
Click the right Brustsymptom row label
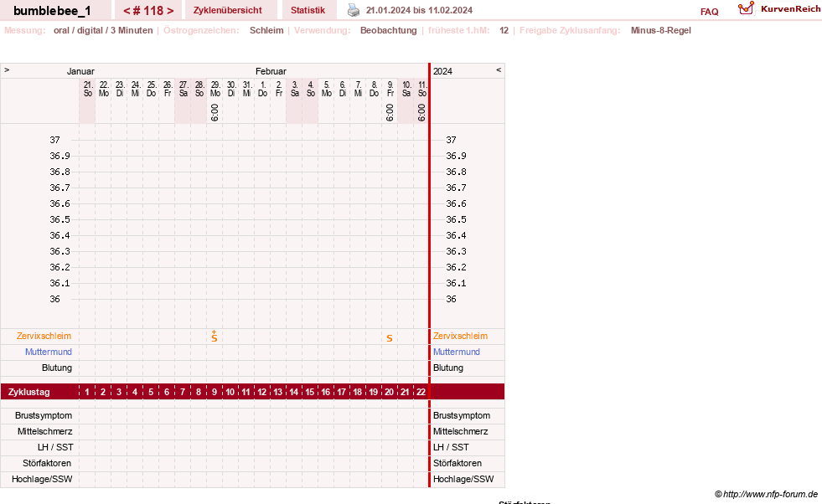462,415
